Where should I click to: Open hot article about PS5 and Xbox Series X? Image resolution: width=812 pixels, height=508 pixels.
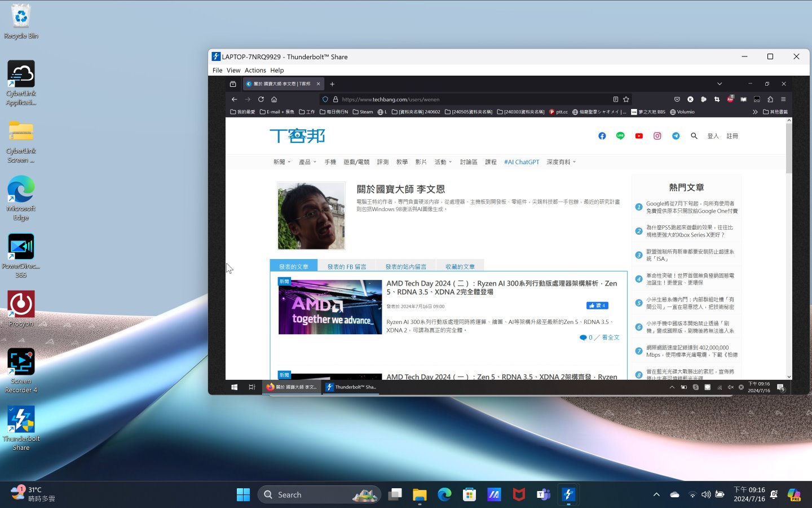689,231
